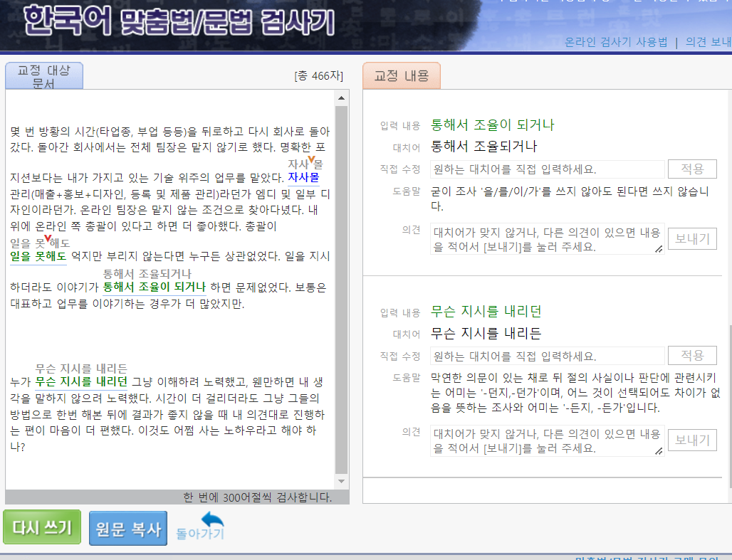Click highlighted phrase 무슨 지시를 내리던 in the document
The height and width of the screenshot is (560, 732).
point(81,381)
